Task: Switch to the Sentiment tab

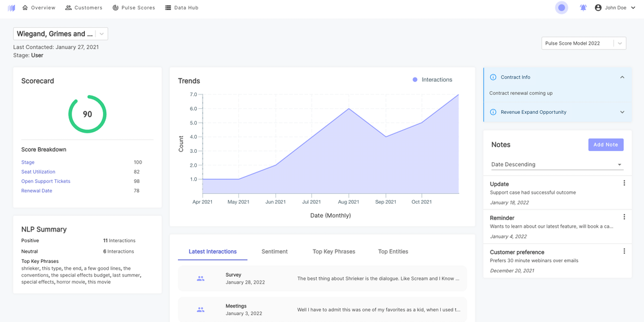Action: [274, 252]
